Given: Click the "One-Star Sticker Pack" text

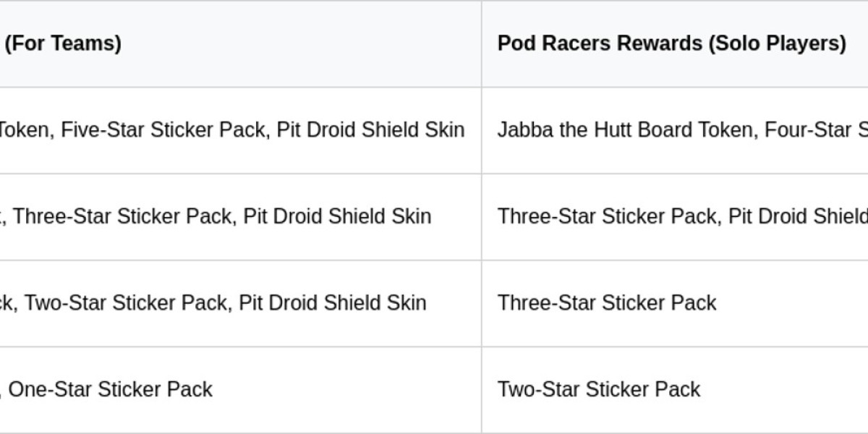Looking at the screenshot, I should tap(110, 389).
